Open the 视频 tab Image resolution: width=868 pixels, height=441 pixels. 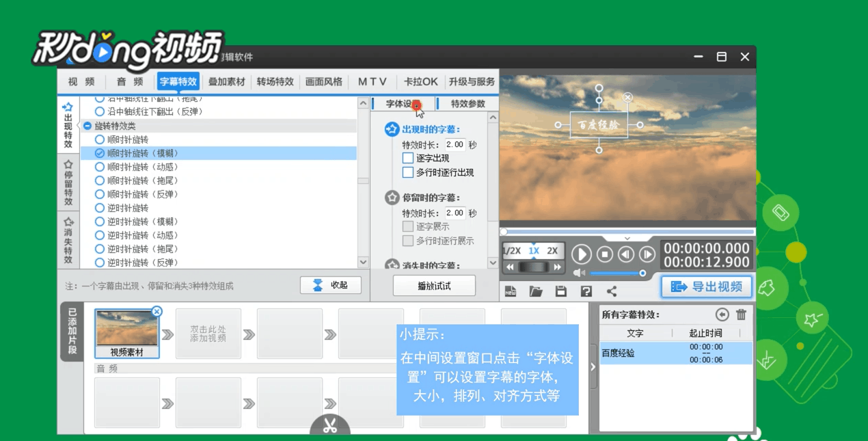pos(81,81)
